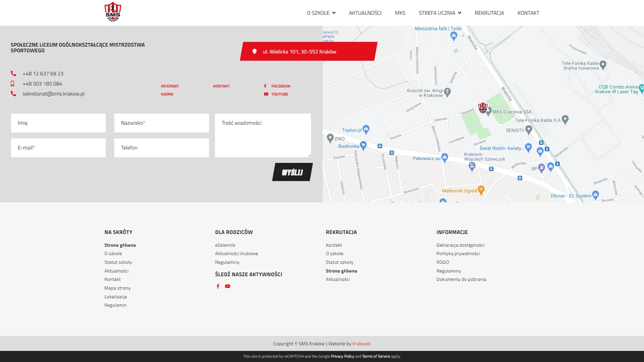Open Dokumenty do pobrania link

click(x=461, y=279)
